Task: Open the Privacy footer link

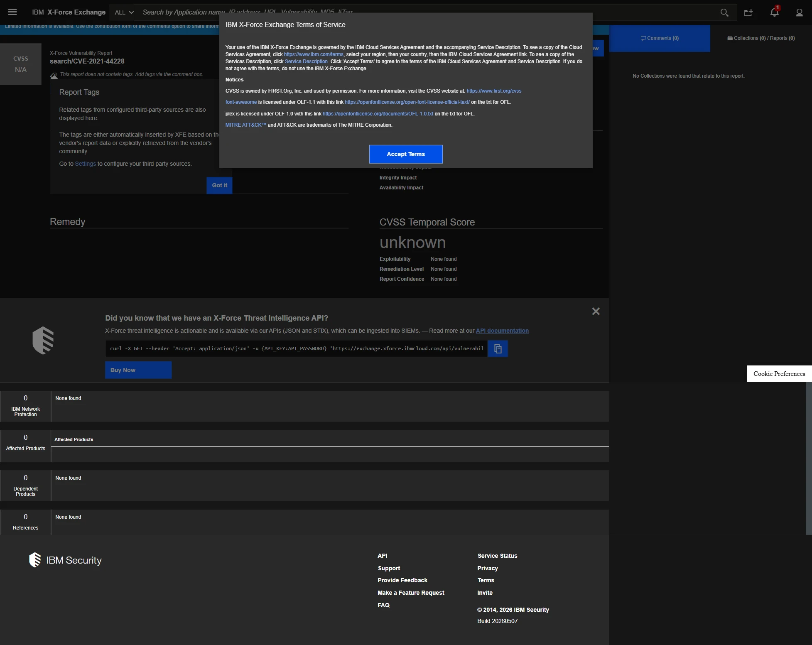Action: click(488, 568)
